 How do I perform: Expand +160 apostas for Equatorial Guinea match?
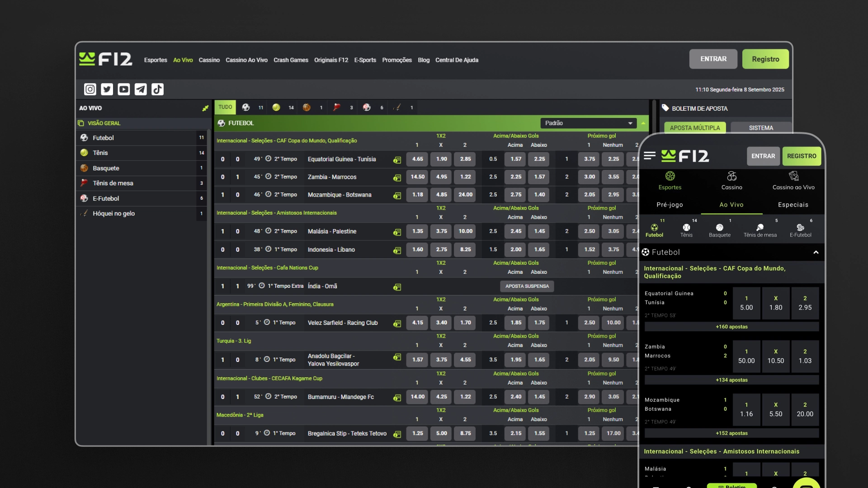(731, 326)
